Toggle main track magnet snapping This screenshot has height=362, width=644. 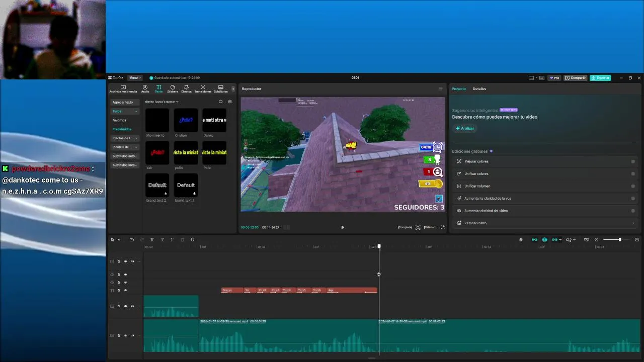pyautogui.click(x=534, y=240)
